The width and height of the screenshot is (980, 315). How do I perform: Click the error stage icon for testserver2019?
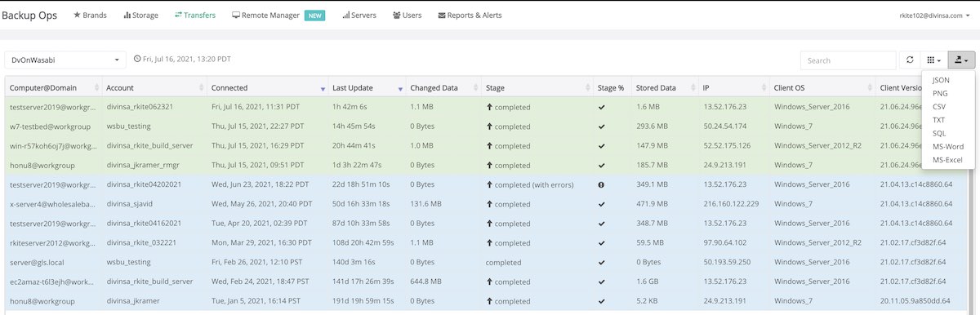point(601,184)
